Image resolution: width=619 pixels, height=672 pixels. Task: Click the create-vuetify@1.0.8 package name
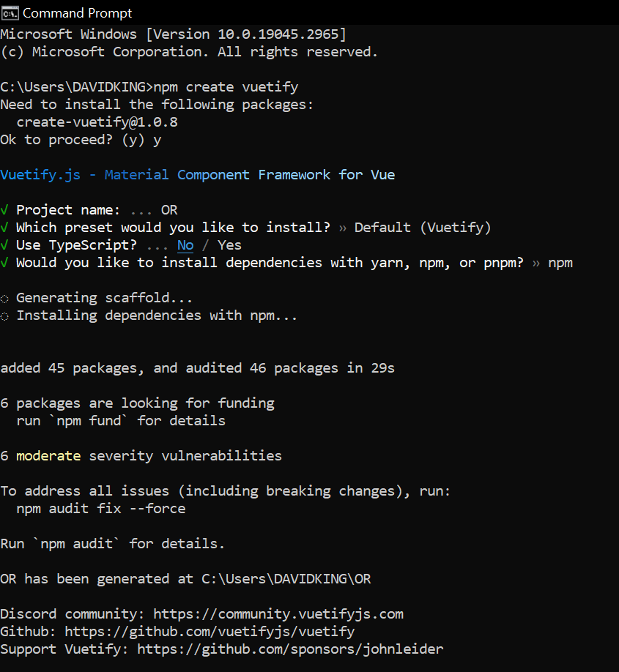[x=97, y=122]
